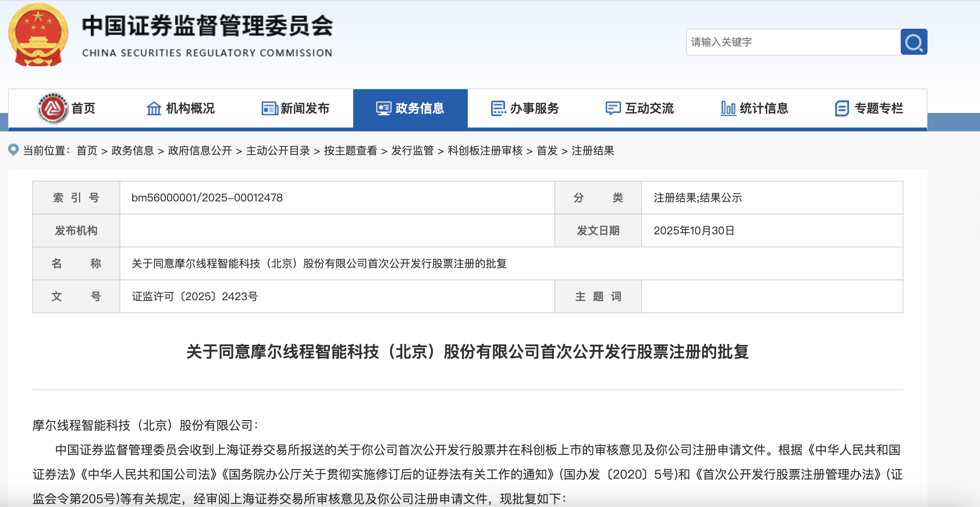980x507 pixels.
Task: Click the location pin breadcrumb icon
Action: 13,150
